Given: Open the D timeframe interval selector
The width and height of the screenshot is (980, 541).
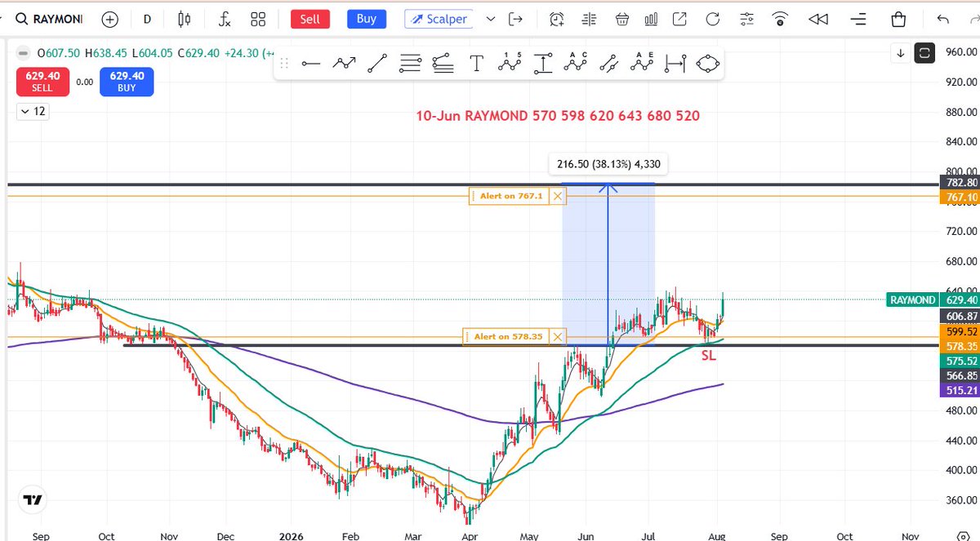Looking at the screenshot, I should (147, 19).
